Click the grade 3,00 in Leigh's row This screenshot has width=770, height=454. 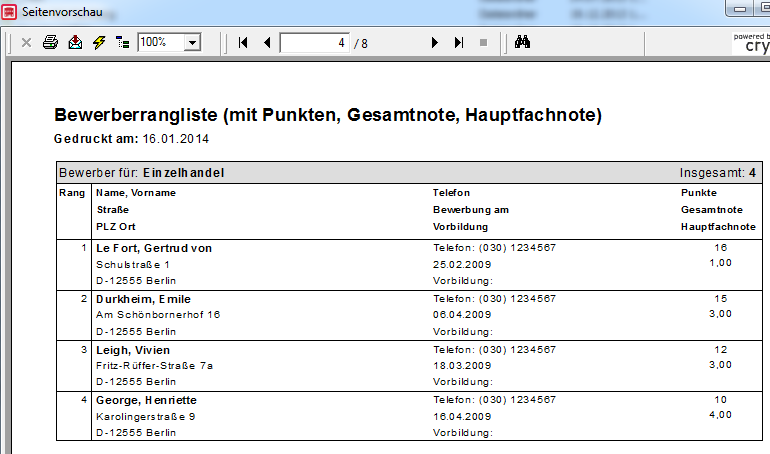click(720, 365)
